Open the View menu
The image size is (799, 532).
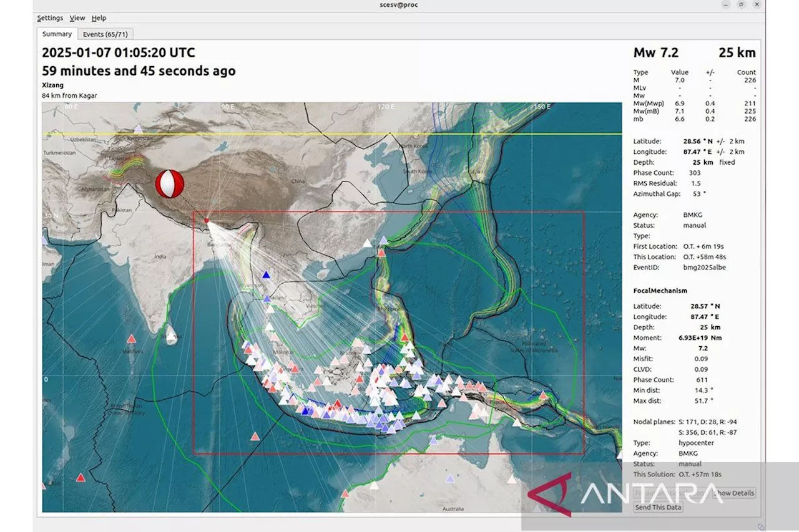click(x=77, y=18)
